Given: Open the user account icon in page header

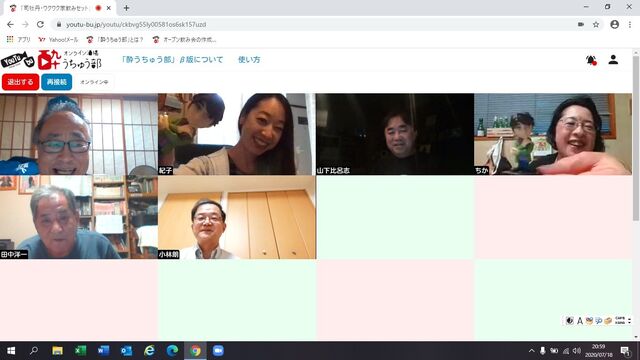Looking at the screenshot, I should (x=613, y=60).
